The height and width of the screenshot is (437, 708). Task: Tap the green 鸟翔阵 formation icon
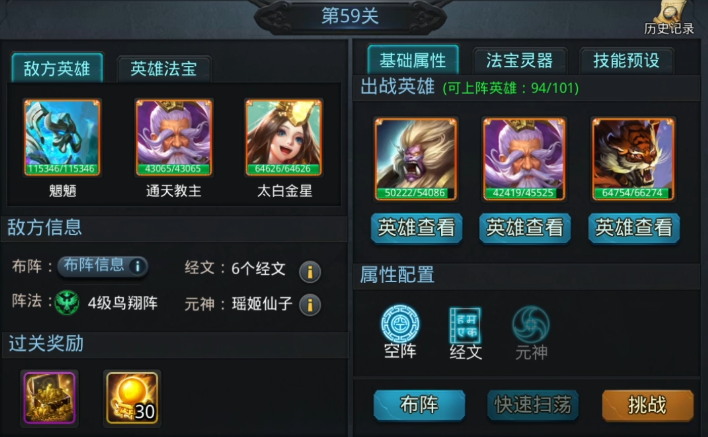[67, 302]
